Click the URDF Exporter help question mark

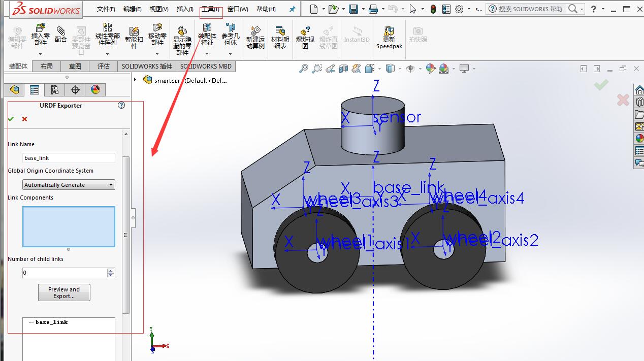pyautogui.click(x=121, y=106)
